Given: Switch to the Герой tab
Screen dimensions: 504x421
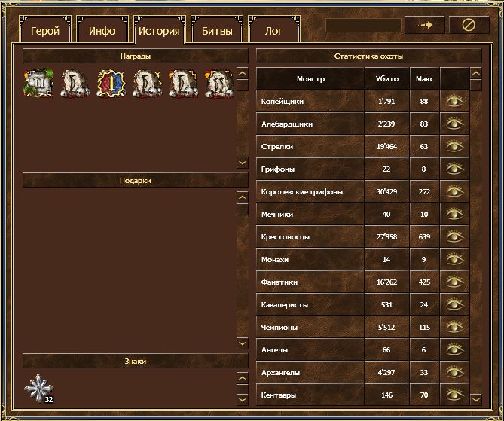Looking at the screenshot, I should [44, 31].
